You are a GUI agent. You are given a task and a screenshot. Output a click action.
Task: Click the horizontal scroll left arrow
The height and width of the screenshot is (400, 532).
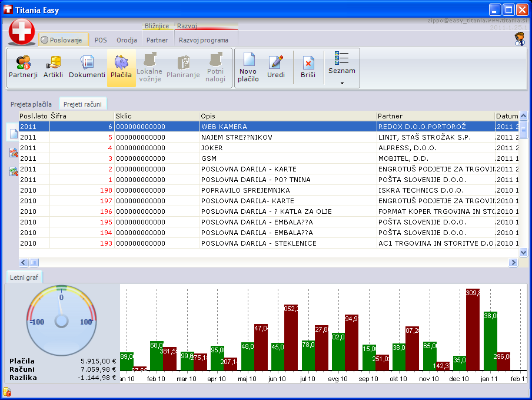coord(24,262)
